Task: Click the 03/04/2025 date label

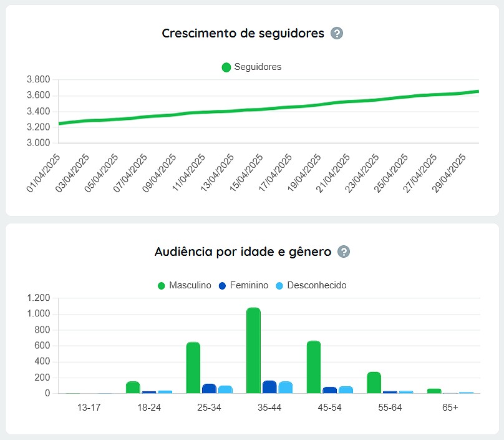Action: [x=72, y=173]
